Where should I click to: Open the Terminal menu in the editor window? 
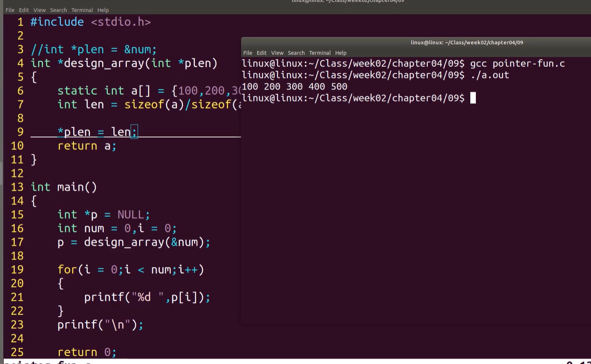point(82,10)
